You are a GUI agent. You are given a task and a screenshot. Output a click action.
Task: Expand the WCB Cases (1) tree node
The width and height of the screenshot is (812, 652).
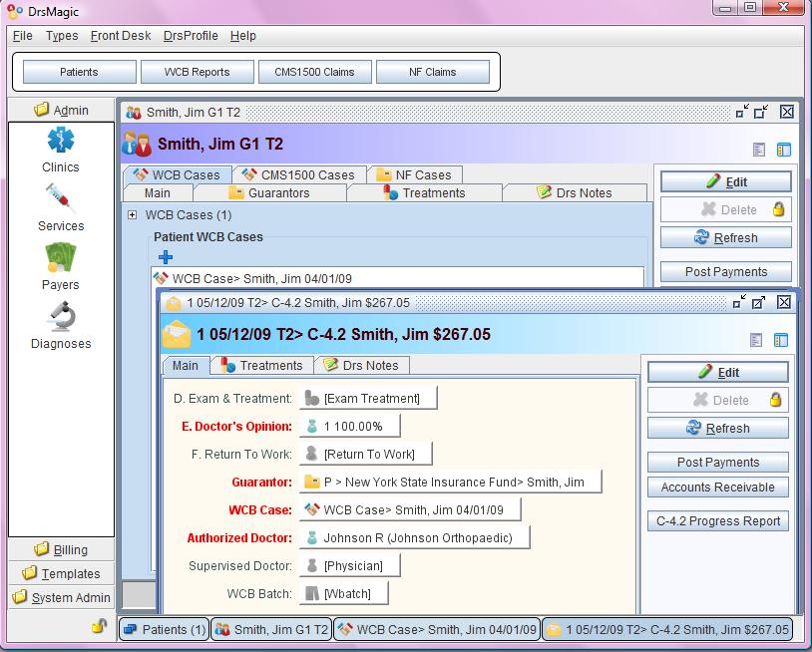pos(133,214)
